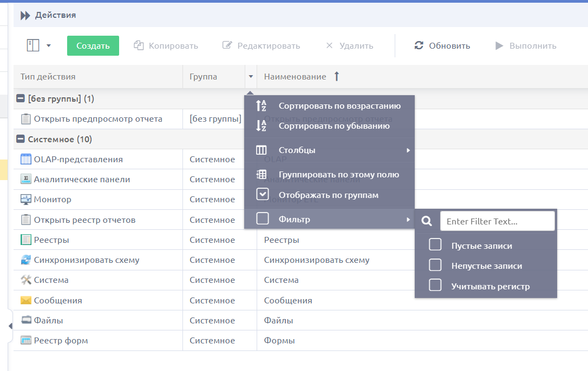Select Сортировать по убыванию
The image size is (588, 371).
coord(329,126)
